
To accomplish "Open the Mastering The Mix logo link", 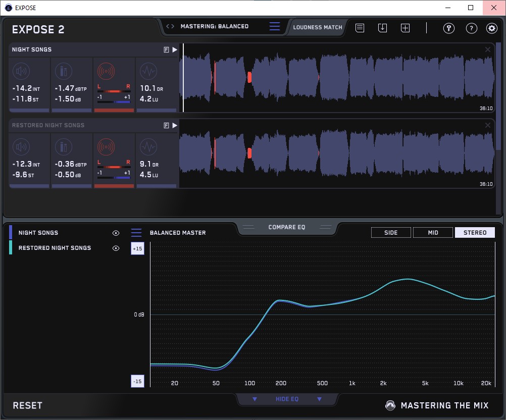I will point(437,405).
